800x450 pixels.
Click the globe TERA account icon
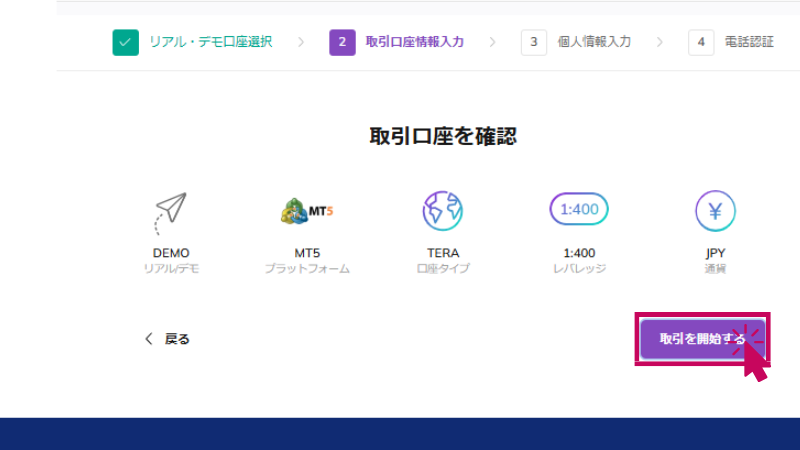click(x=443, y=211)
